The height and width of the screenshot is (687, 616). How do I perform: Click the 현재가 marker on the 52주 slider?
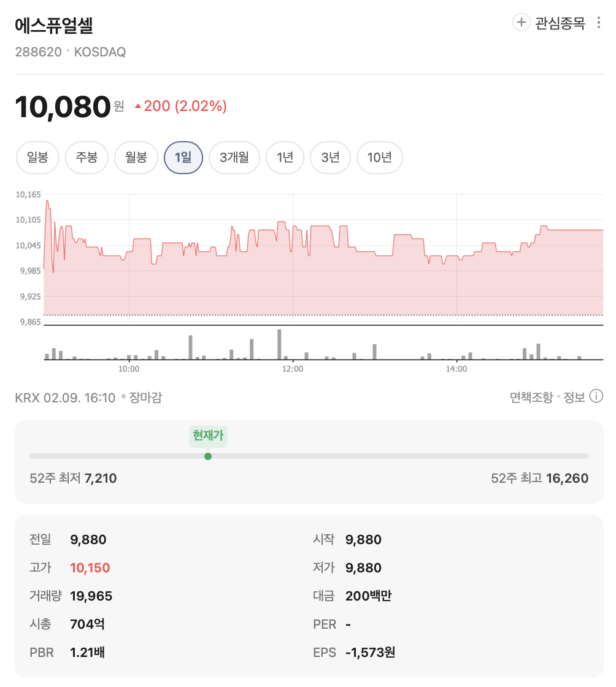pyautogui.click(x=207, y=456)
